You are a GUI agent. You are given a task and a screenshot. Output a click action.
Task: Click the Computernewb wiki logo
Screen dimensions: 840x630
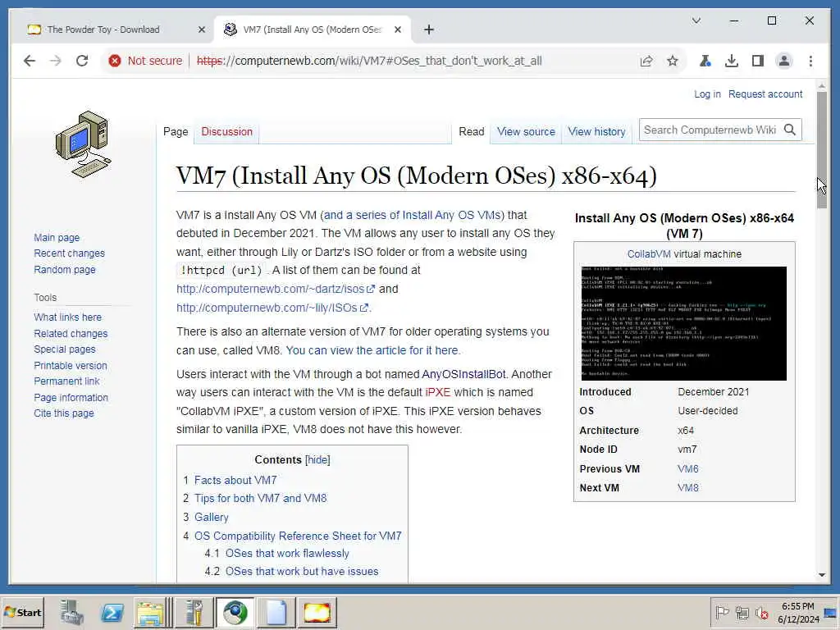click(83, 144)
